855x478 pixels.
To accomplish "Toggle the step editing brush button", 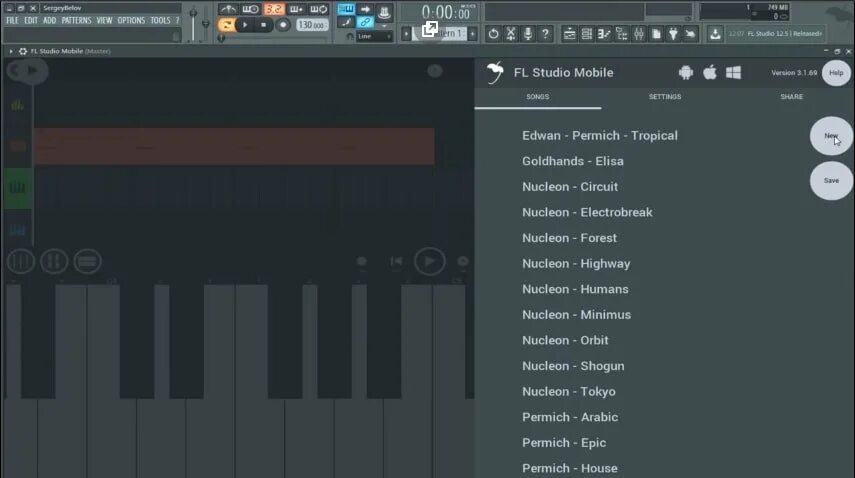I will 346,22.
